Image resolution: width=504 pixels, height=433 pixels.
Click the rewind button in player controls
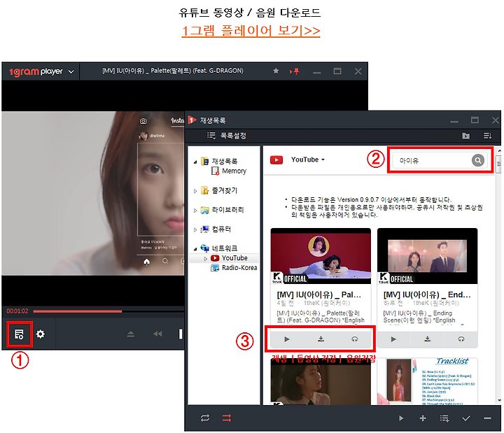[x=157, y=334]
